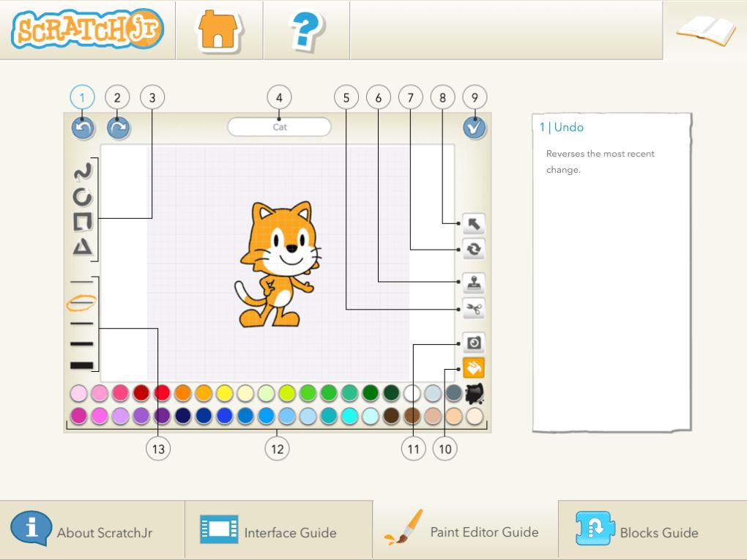Pick the bright cyan color swatch
This screenshot has width=747, height=560.
tap(349, 416)
